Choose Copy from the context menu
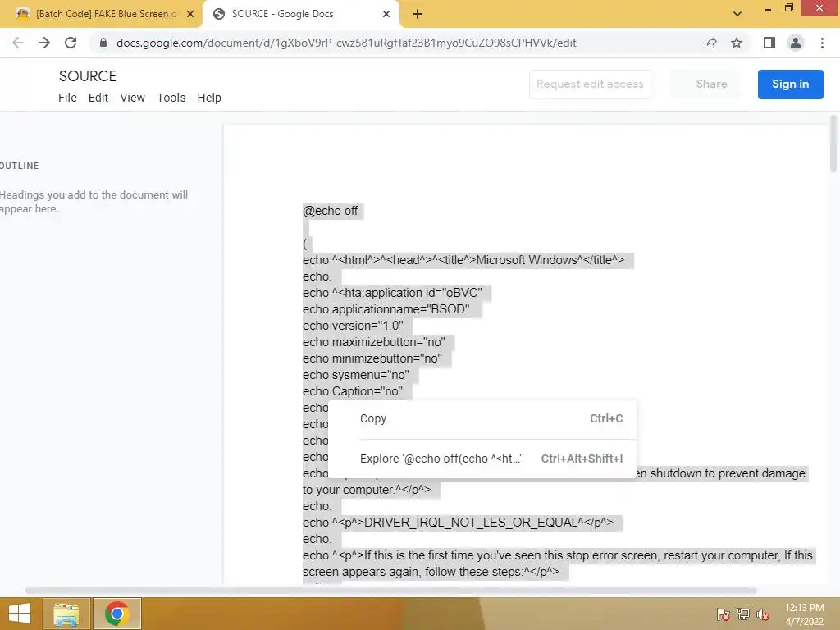This screenshot has height=630, width=840. [x=482, y=418]
